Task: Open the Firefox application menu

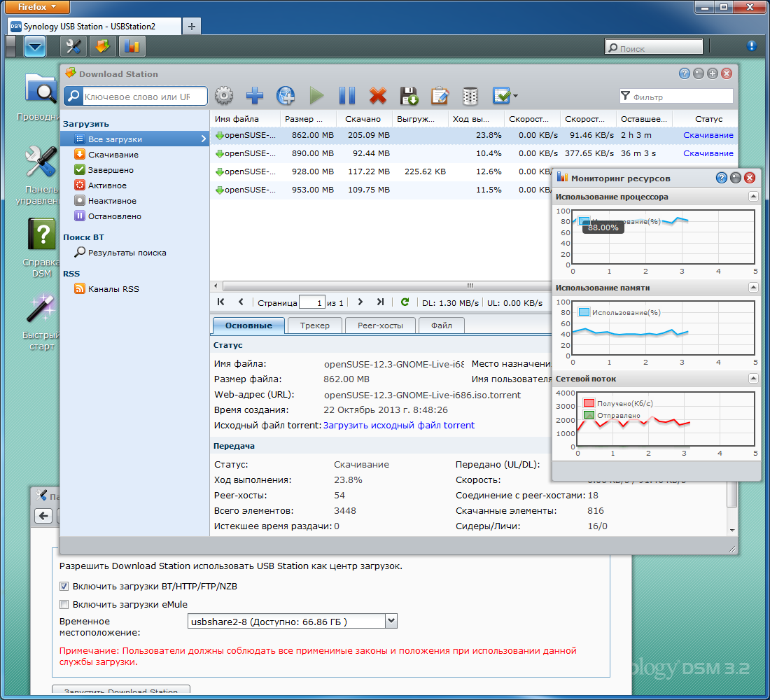Action: [37, 7]
